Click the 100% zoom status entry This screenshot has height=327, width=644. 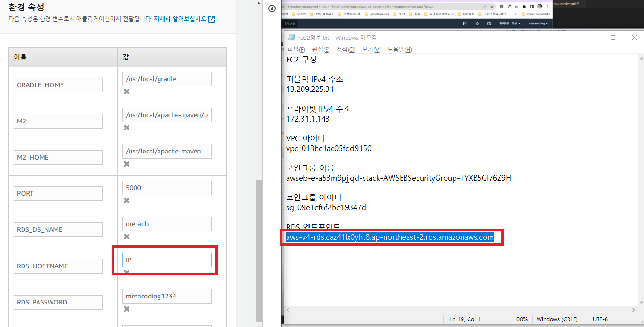coord(520,319)
